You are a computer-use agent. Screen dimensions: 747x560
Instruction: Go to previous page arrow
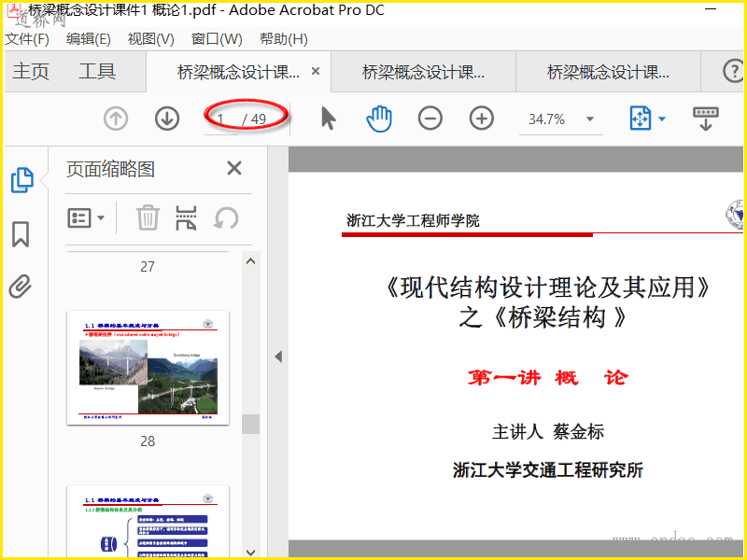point(116,119)
